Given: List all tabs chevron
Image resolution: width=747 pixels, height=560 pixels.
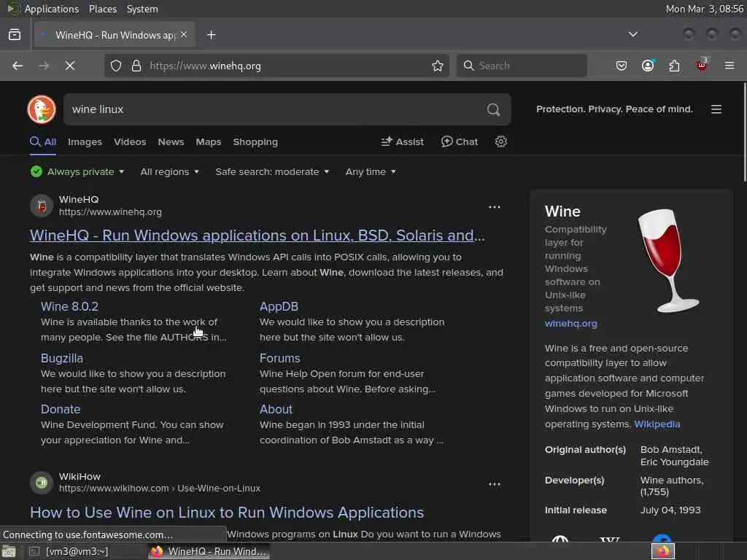Looking at the screenshot, I should pos(633,34).
